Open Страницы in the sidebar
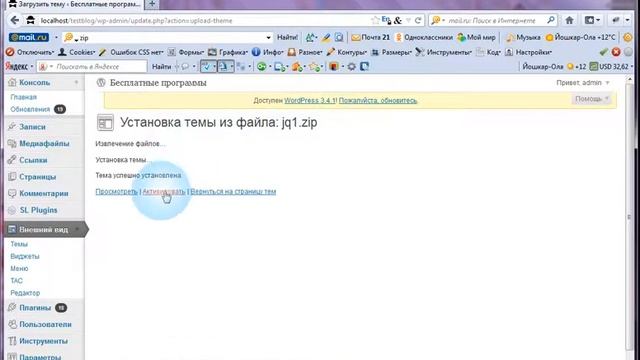 (x=38, y=177)
